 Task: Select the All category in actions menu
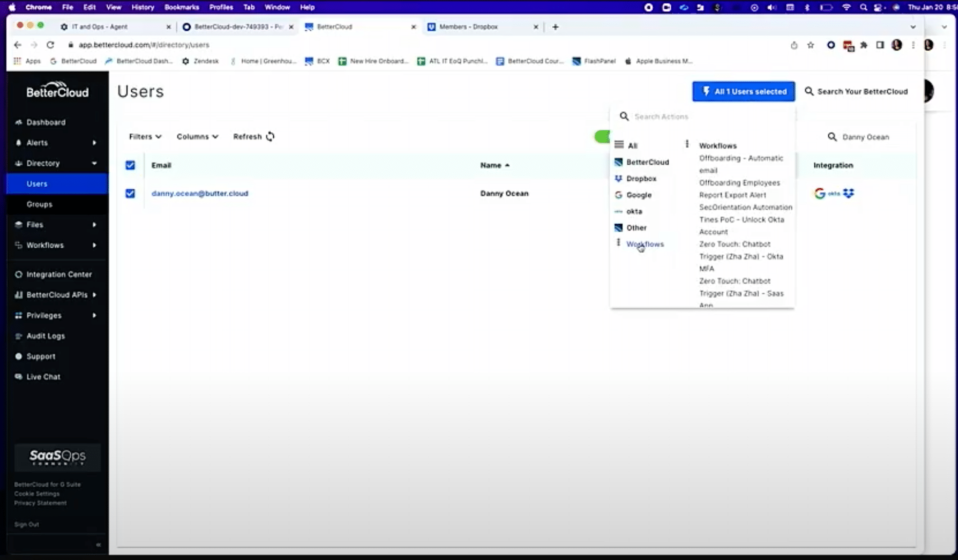pyautogui.click(x=627, y=146)
